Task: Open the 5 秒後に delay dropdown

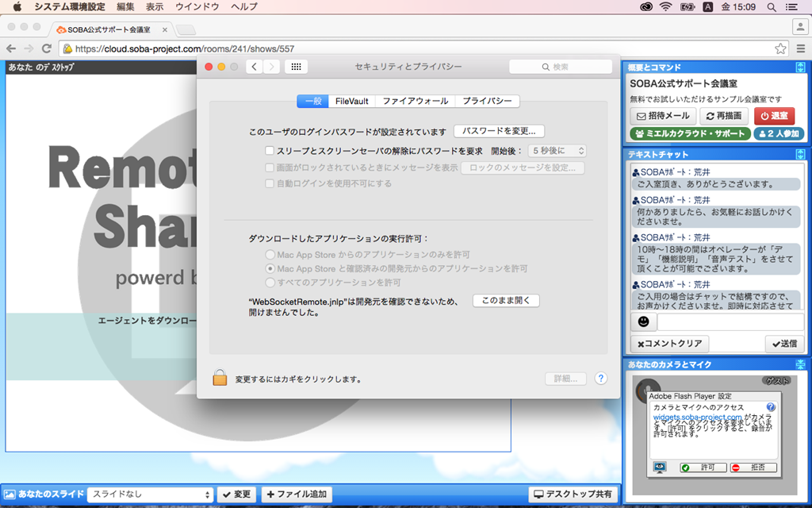Action: (x=557, y=150)
